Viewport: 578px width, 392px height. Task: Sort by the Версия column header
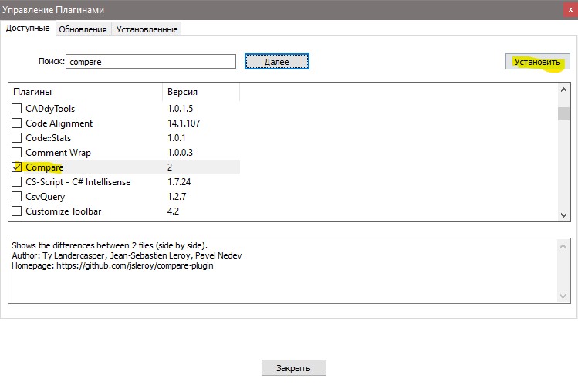pos(201,92)
